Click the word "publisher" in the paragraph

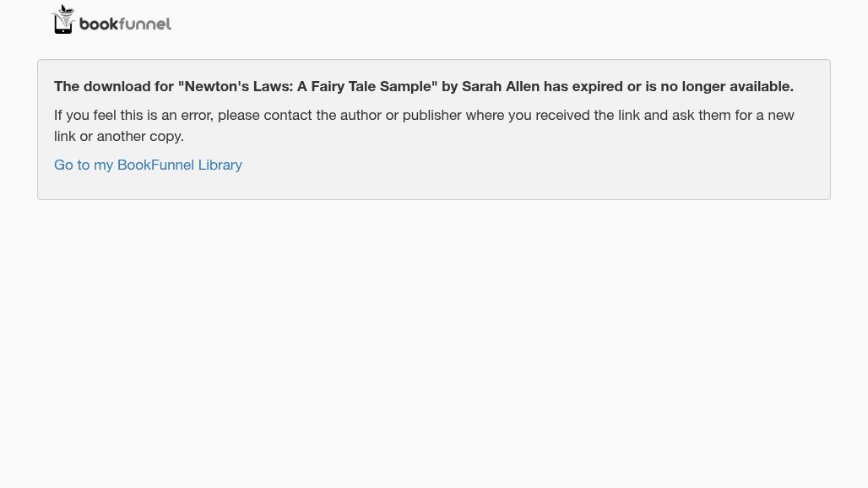432,115
